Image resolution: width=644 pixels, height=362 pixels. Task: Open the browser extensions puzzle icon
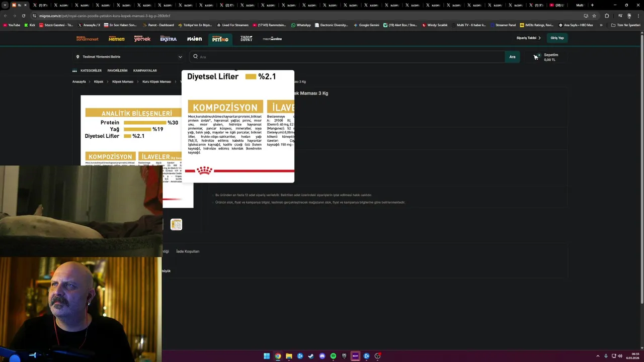coord(607,16)
